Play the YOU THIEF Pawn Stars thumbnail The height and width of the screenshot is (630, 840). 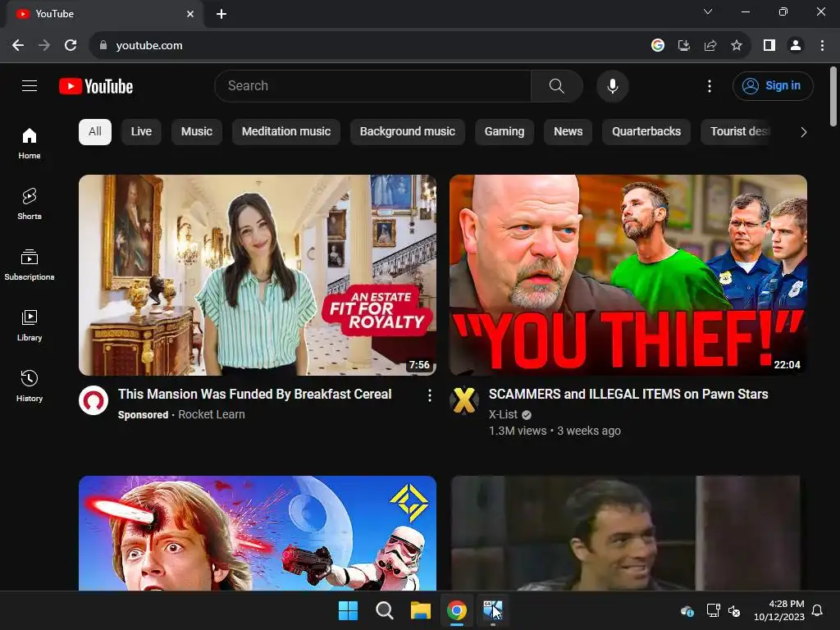coord(628,275)
